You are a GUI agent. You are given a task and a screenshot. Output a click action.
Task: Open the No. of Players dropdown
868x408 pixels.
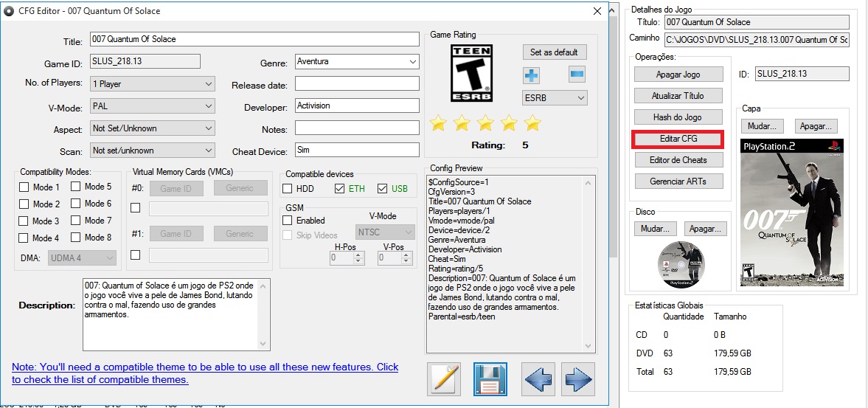pos(153,84)
